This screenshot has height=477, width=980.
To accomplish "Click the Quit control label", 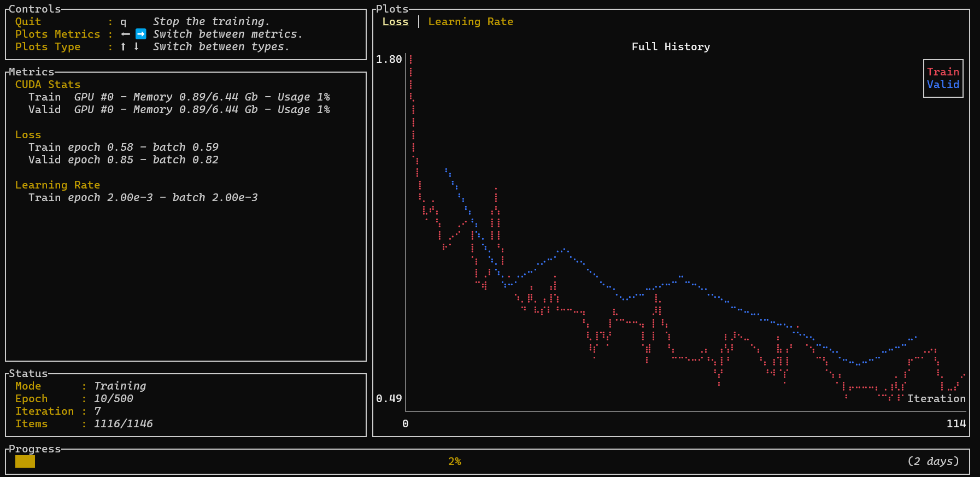I will click(28, 22).
